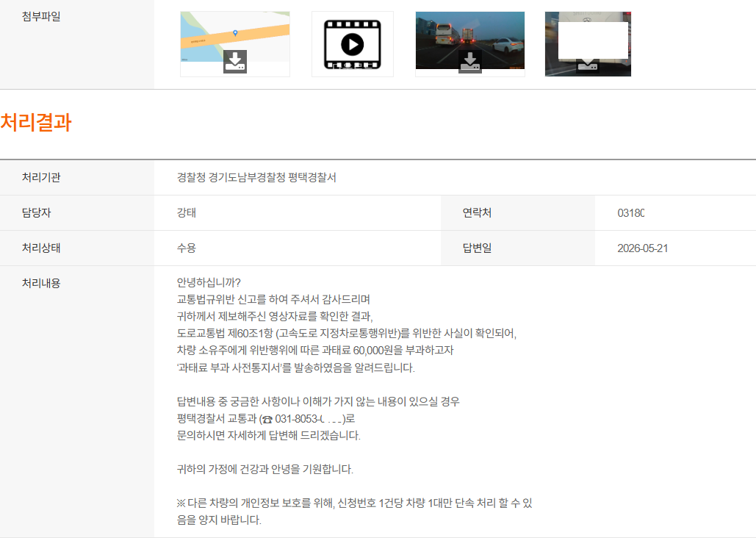Click line beginning 답변내용 중 궁금한 사항이나
This screenshot has height=538, width=756.
318,401
